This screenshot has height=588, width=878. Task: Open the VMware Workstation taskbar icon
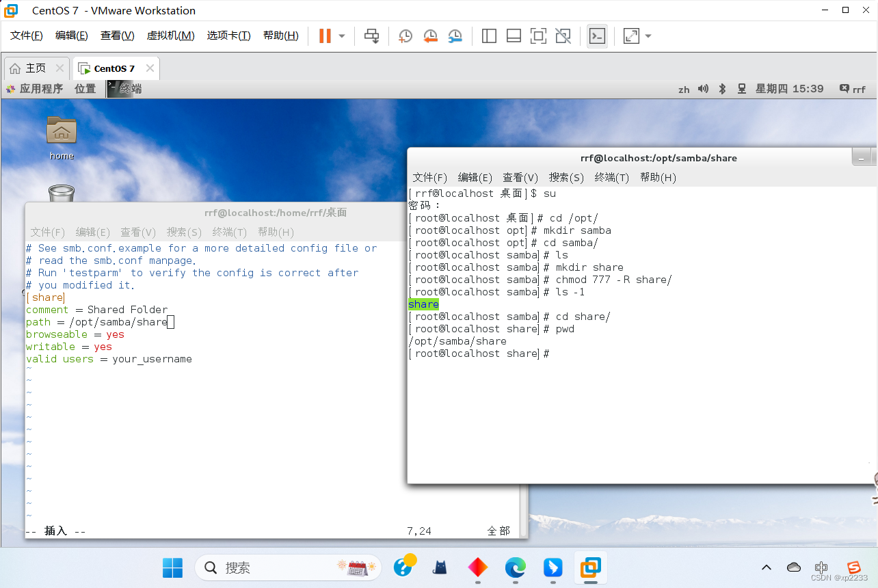pyautogui.click(x=590, y=567)
